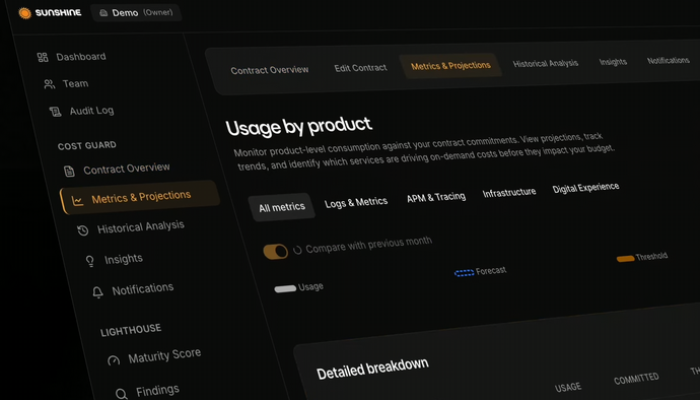The width and height of the screenshot is (700, 400).
Task: Click the dashed blue Forecast legend swatch
Action: tap(464, 273)
